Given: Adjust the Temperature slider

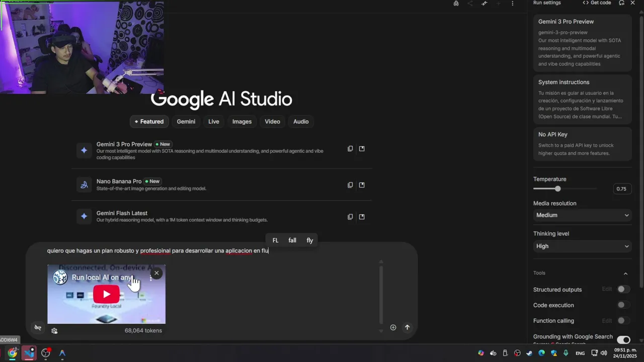Looking at the screenshot, I should point(557,189).
